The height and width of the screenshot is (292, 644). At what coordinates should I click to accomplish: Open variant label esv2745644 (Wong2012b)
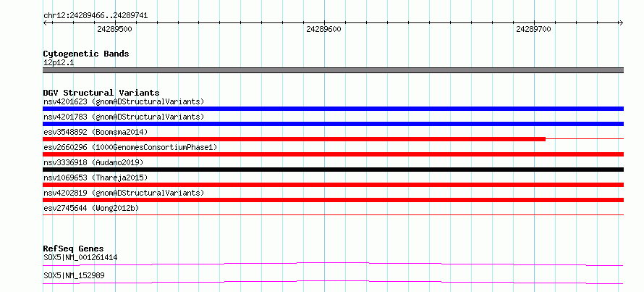tap(91, 208)
